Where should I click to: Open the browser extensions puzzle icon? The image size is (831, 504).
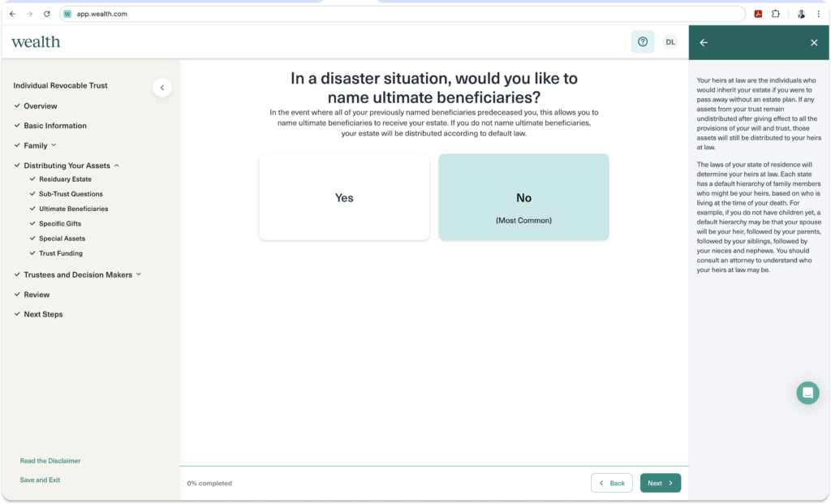coord(776,13)
